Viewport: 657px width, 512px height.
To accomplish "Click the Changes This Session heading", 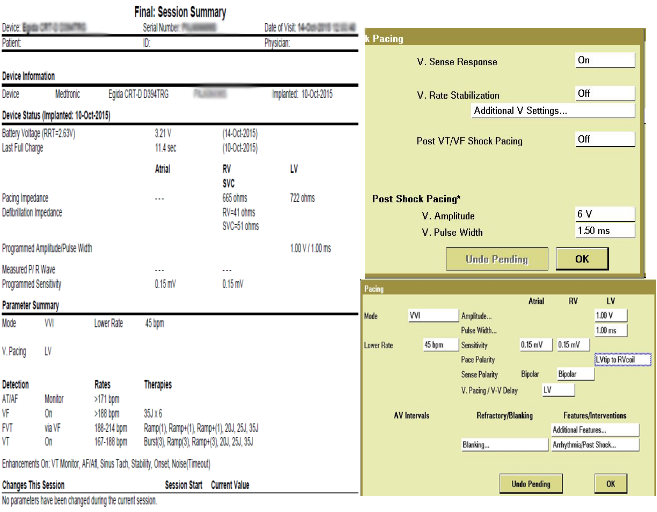I will coord(33,485).
